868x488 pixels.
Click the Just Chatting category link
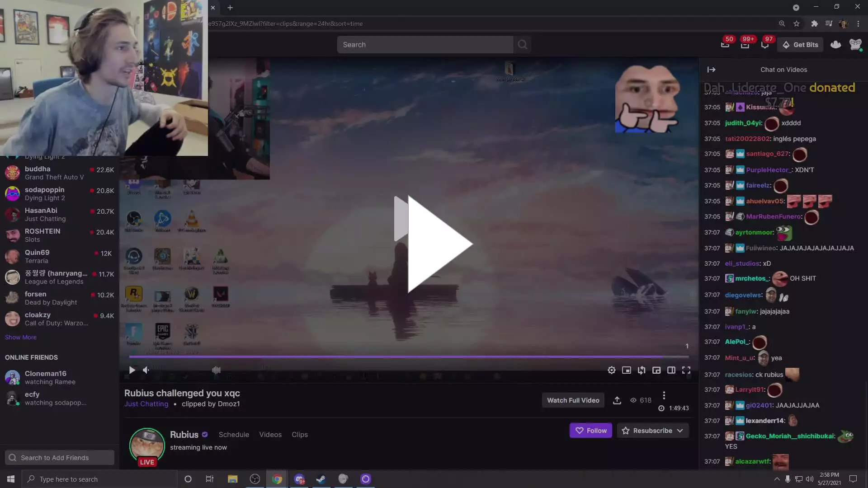point(146,404)
